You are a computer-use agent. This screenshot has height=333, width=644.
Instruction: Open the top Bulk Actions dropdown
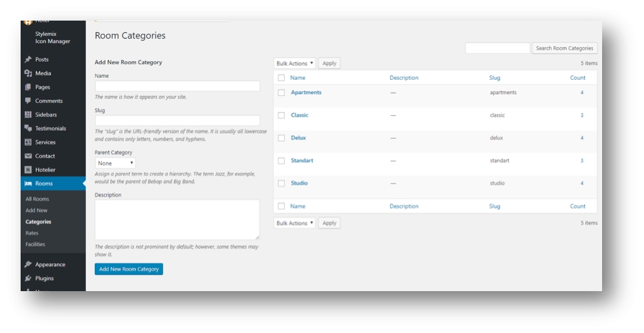(x=295, y=63)
